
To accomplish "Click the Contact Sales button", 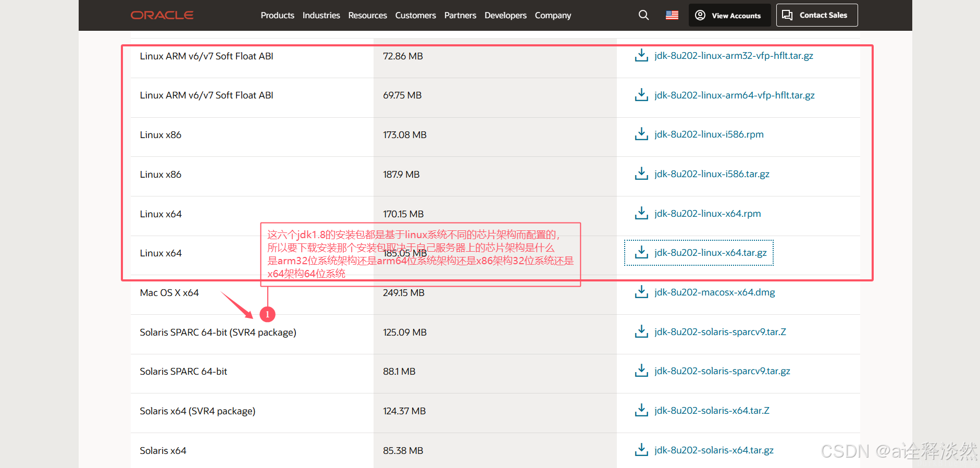I will pos(817,15).
